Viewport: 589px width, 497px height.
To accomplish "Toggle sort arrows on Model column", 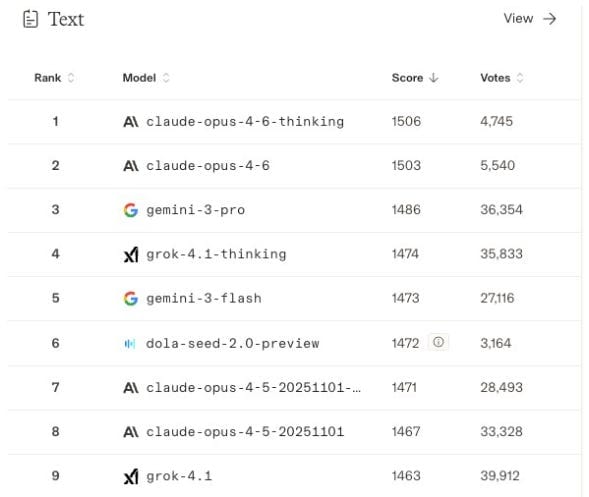I will [166, 78].
